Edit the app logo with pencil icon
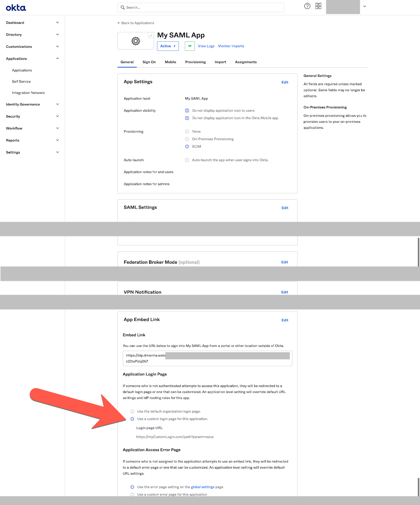Screen dimensions: 420x505 pos(151,35)
